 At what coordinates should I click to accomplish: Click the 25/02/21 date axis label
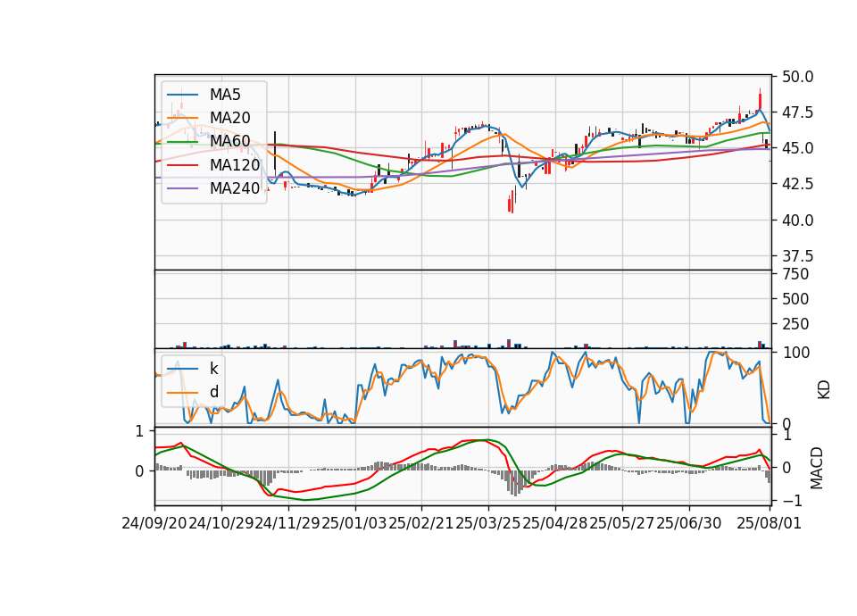point(421,523)
